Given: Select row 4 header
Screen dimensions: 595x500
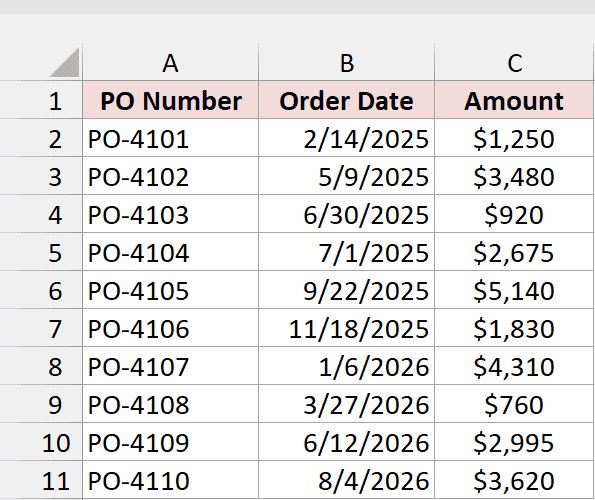Looking at the screenshot, I should coord(41,214).
